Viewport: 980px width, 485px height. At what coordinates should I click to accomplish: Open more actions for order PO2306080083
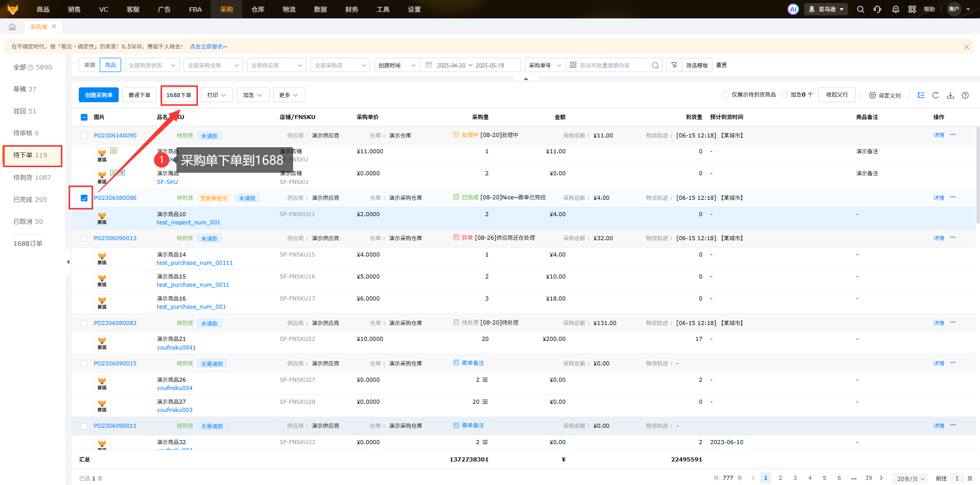click(x=953, y=322)
